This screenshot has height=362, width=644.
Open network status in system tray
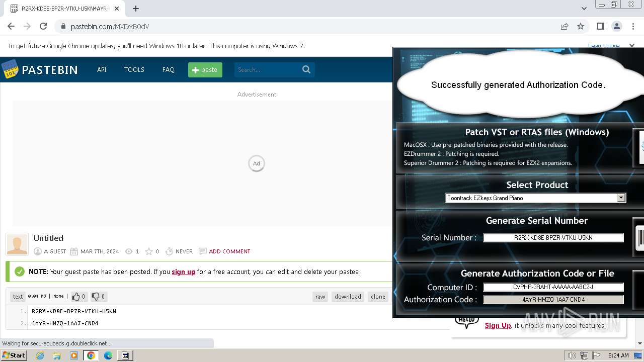584,355
